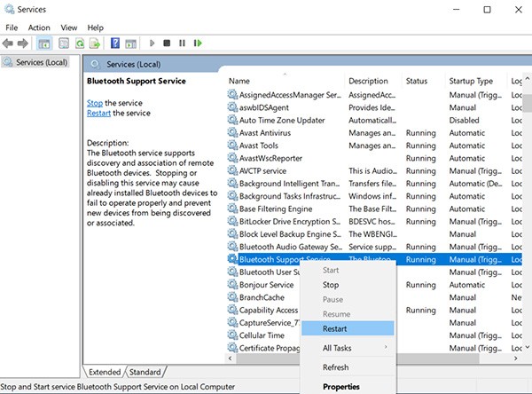
Task: Click the gear icon beside AVCTP service
Action: point(232,170)
